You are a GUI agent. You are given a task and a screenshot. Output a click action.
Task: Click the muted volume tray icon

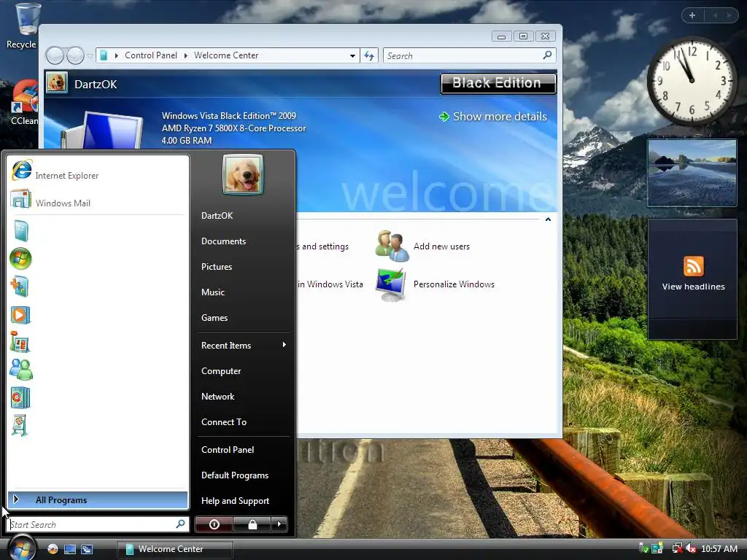pyautogui.click(x=690, y=548)
